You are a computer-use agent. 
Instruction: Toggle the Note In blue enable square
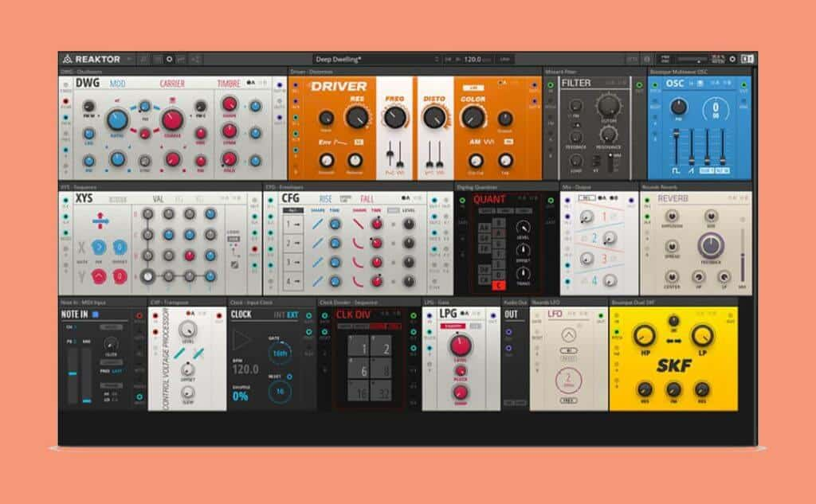click(x=96, y=315)
